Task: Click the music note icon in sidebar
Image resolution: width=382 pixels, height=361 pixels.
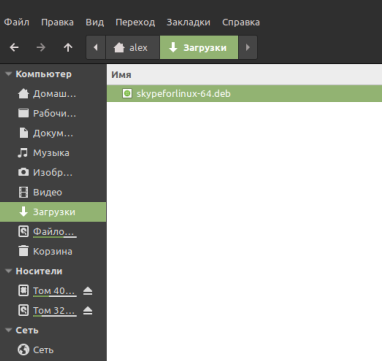Action: [23, 153]
